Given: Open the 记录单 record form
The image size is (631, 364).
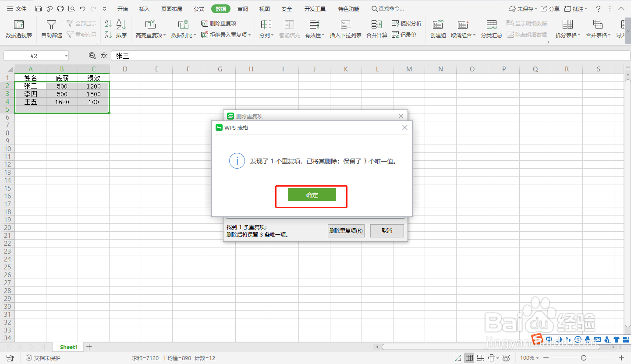Looking at the screenshot, I should [x=404, y=35].
